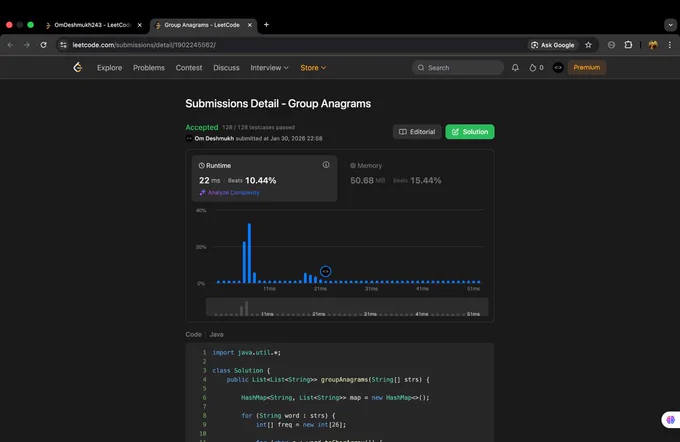Click the 15.44% memory beats value
This screenshot has height=442, width=680.
click(426, 180)
